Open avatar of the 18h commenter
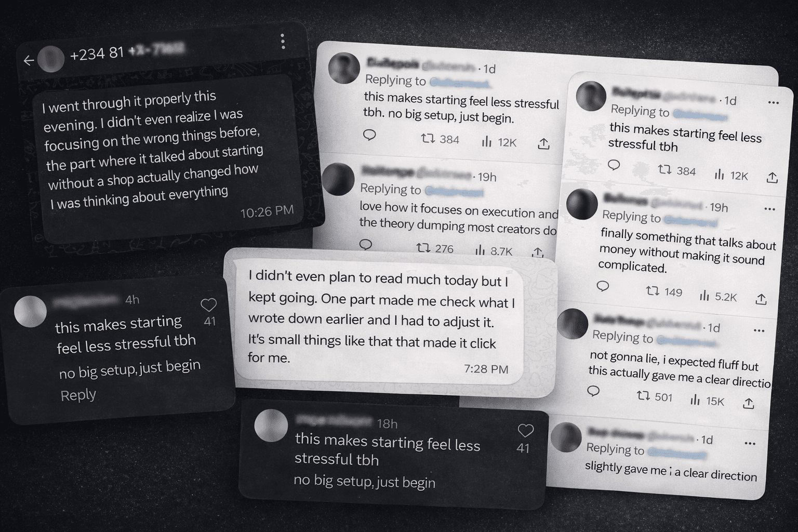The width and height of the screenshot is (798, 532). pyautogui.click(x=271, y=425)
